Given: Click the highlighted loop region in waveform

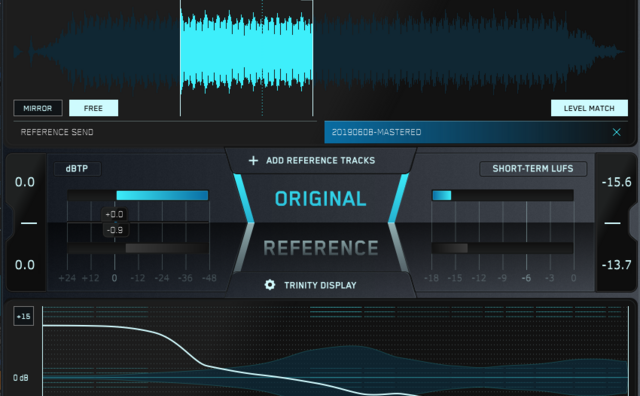Looking at the screenshot, I should (247, 52).
